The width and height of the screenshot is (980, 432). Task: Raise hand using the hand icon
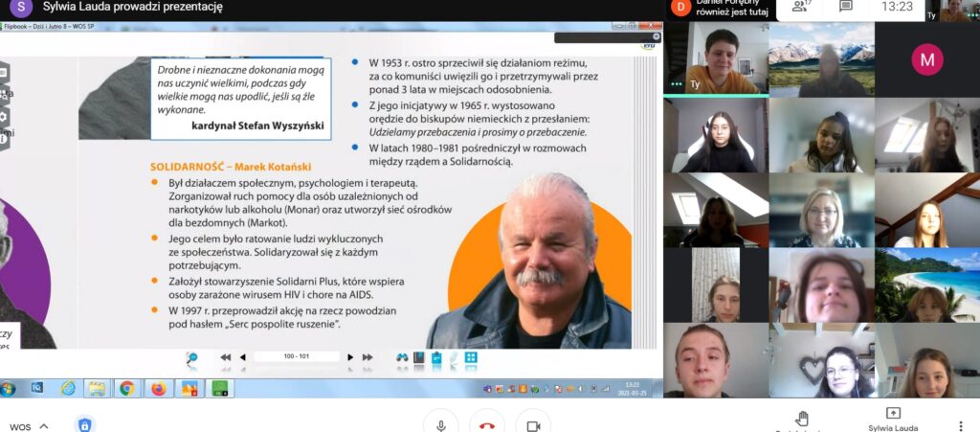pyautogui.click(x=802, y=419)
